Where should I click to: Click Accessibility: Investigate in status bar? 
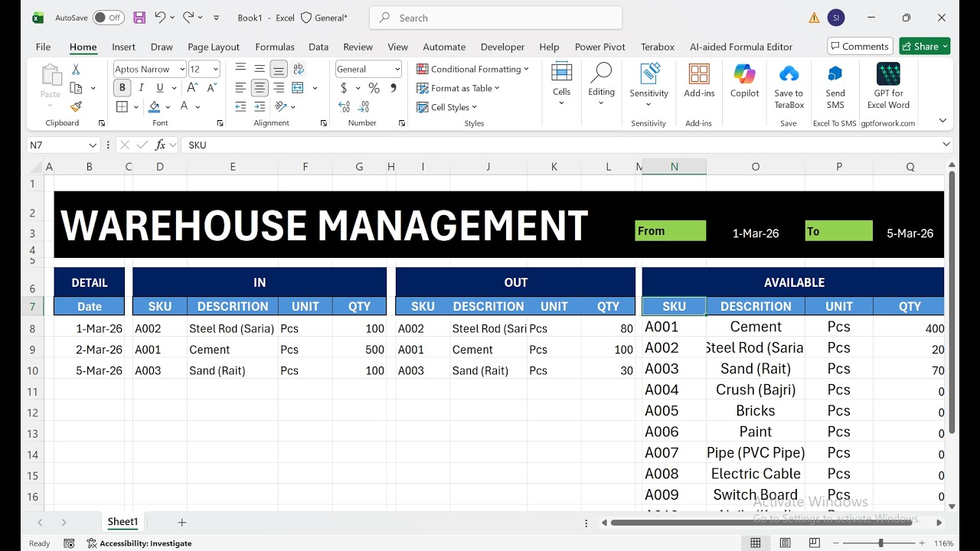139,543
